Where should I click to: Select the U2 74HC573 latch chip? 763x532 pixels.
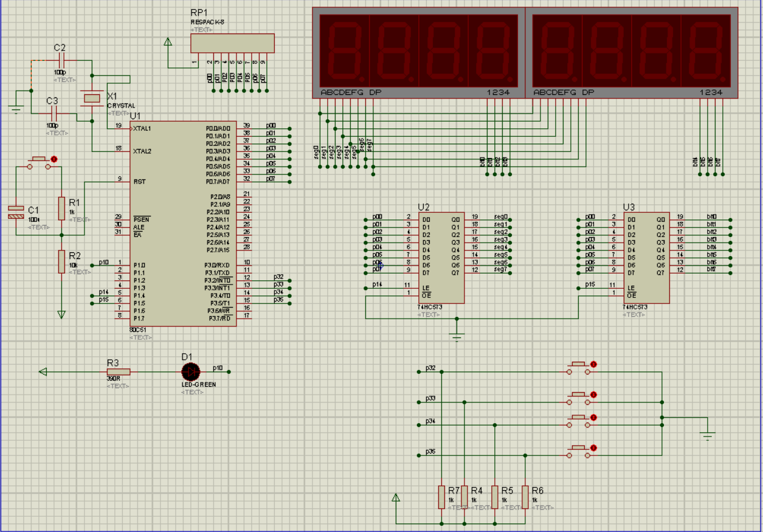point(441,258)
